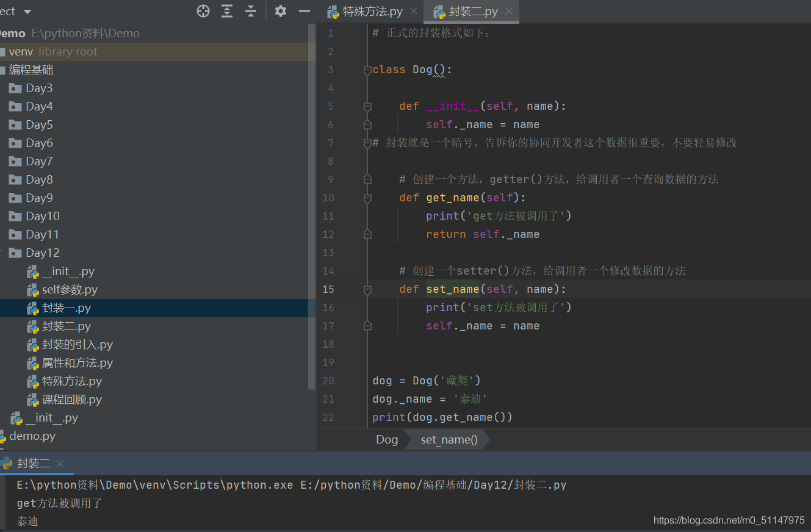Place cursor on line 15 set_name definition
The image size is (811, 532).
482,289
